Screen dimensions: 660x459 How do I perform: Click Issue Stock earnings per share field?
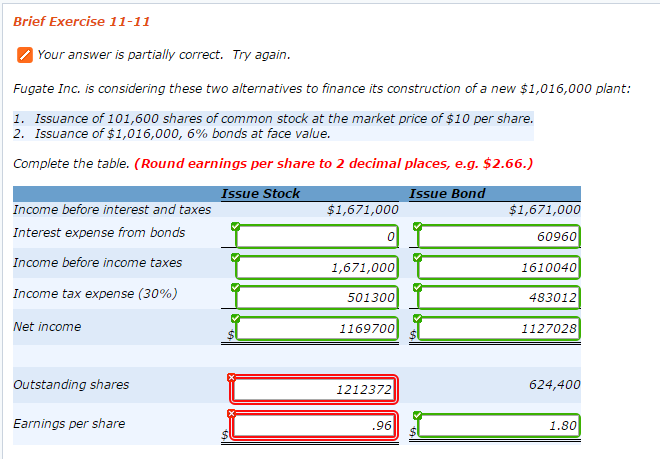pyautogui.click(x=314, y=425)
